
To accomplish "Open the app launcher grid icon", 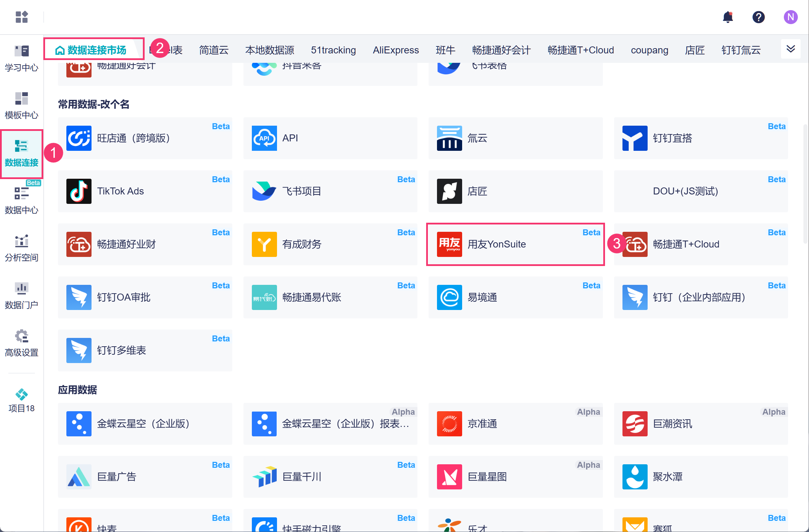I will (22, 17).
